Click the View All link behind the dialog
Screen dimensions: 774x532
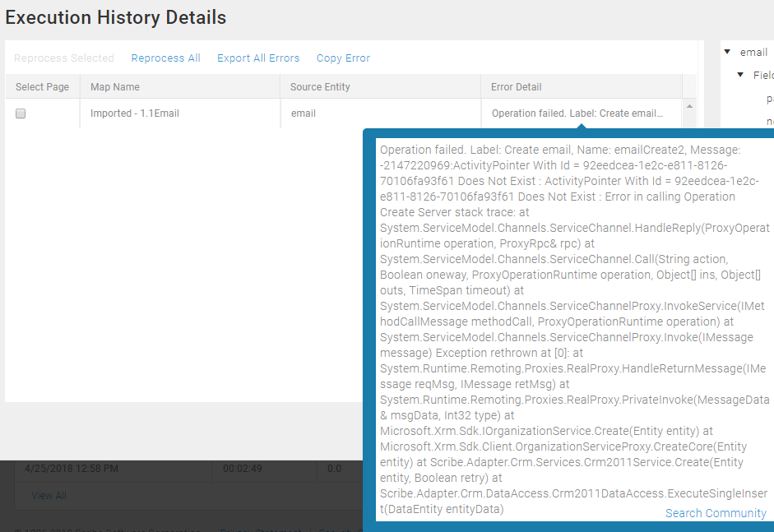click(49, 496)
